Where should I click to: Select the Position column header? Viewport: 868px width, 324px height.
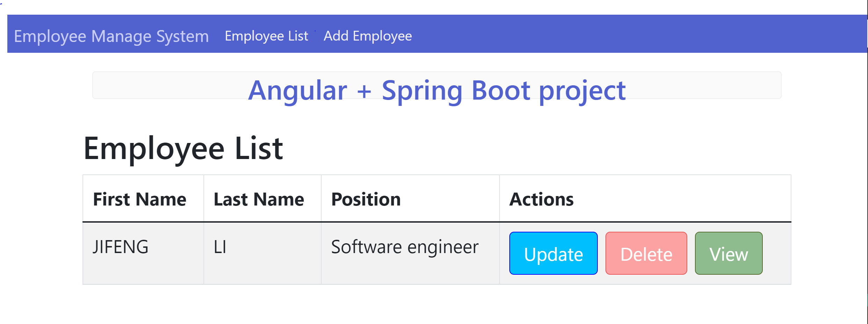coord(366,199)
